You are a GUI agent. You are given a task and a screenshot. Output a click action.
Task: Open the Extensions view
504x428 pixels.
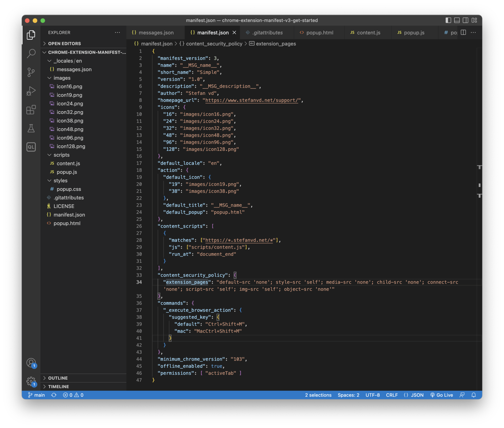[x=31, y=110]
